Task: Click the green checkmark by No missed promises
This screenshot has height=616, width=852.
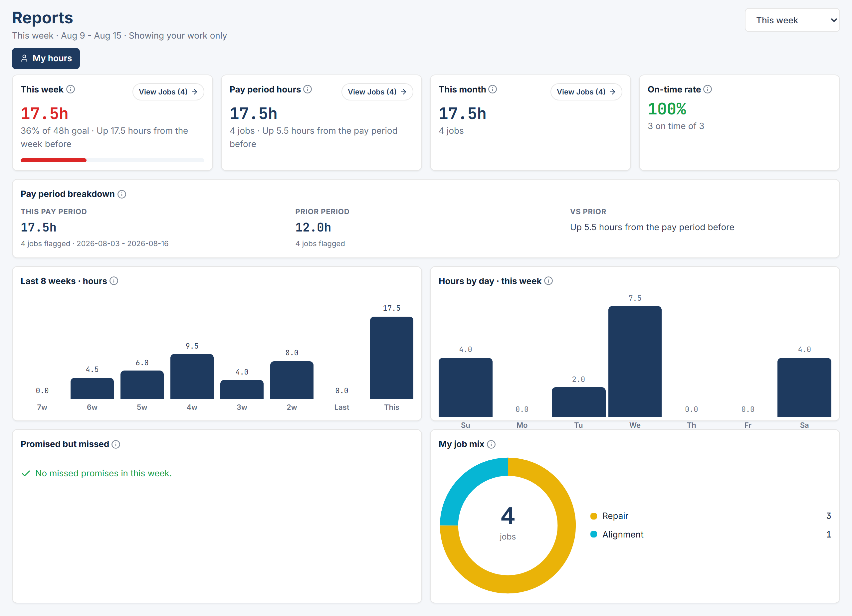Action: point(26,473)
